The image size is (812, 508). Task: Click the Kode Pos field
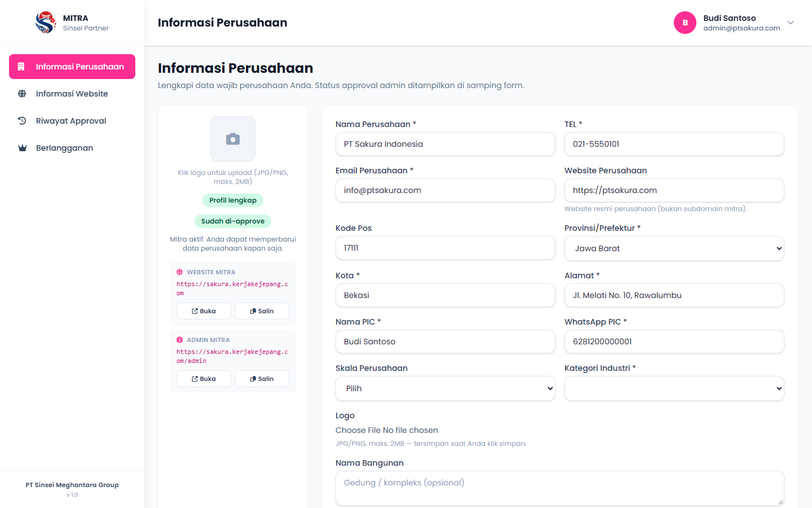pos(445,248)
